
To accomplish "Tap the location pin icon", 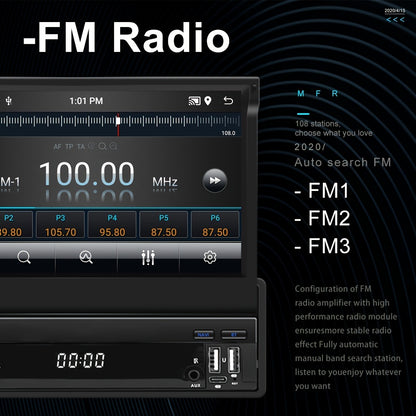I will pyautogui.click(x=208, y=101).
